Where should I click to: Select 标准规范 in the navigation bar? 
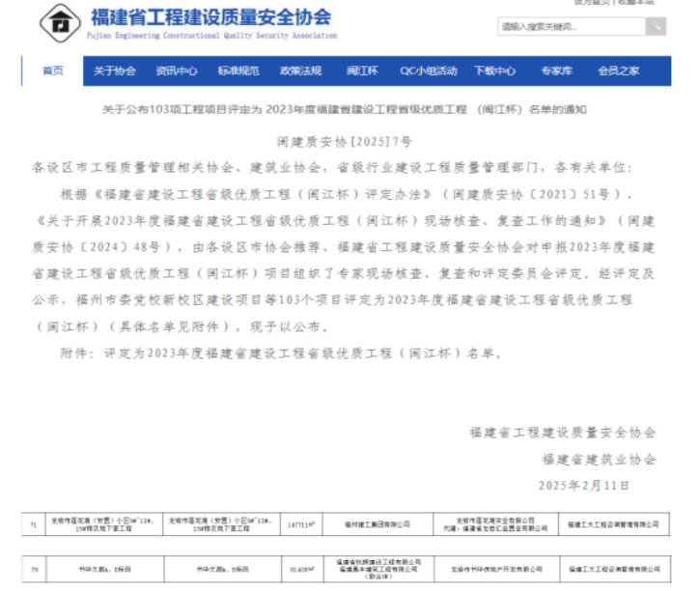tap(238, 70)
